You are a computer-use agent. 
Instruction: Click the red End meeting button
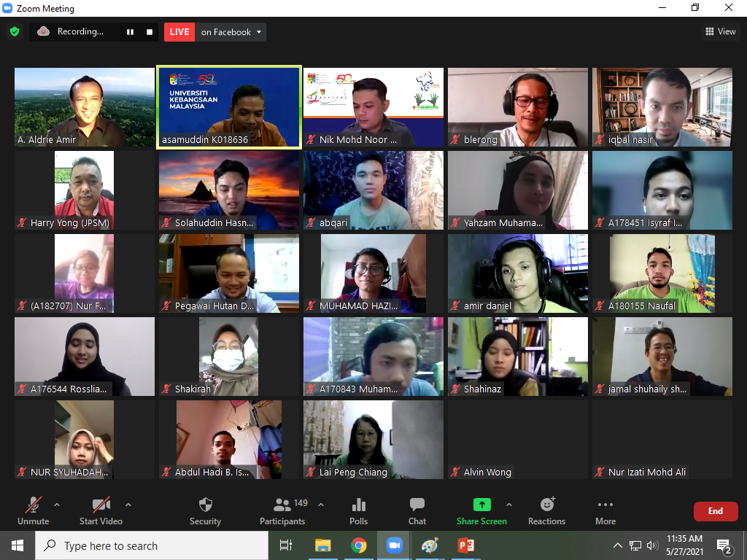pyautogui.click(x=715, y=511)
